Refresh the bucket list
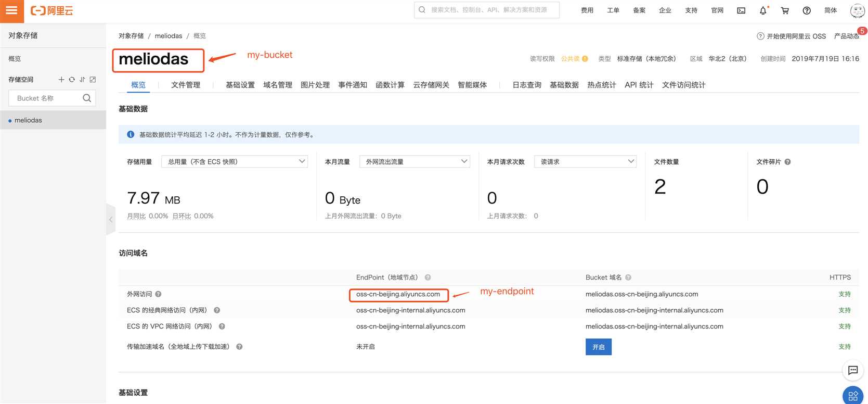Image resolution: width=868 pixels, height=404 pixels. pyautogui.click(x=72, y=80)
